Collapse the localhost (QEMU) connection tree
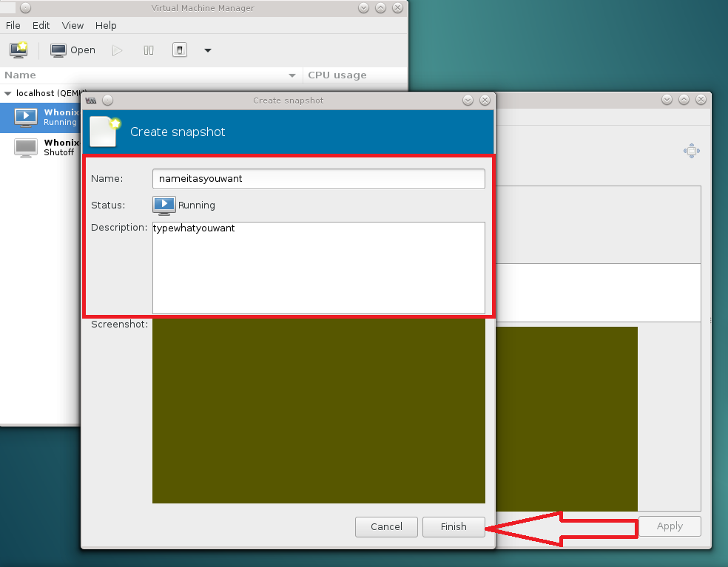This screenshot has width=728, height=567. click(x=8, y=94)
